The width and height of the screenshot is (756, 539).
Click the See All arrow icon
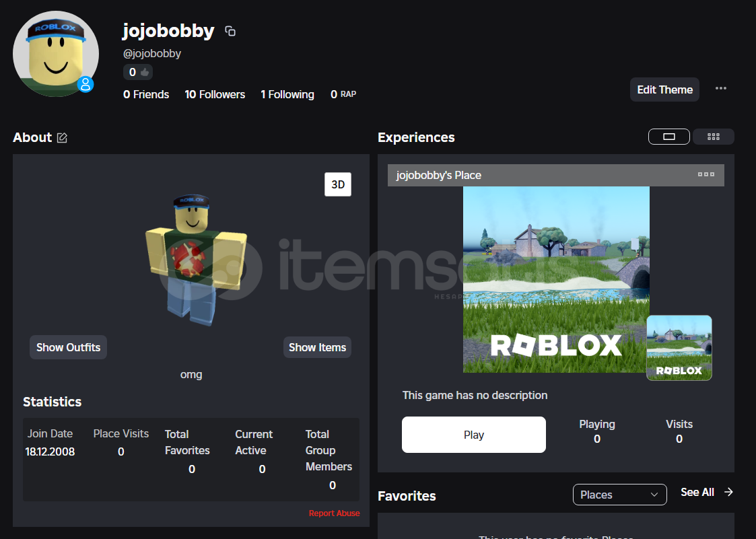728,492
